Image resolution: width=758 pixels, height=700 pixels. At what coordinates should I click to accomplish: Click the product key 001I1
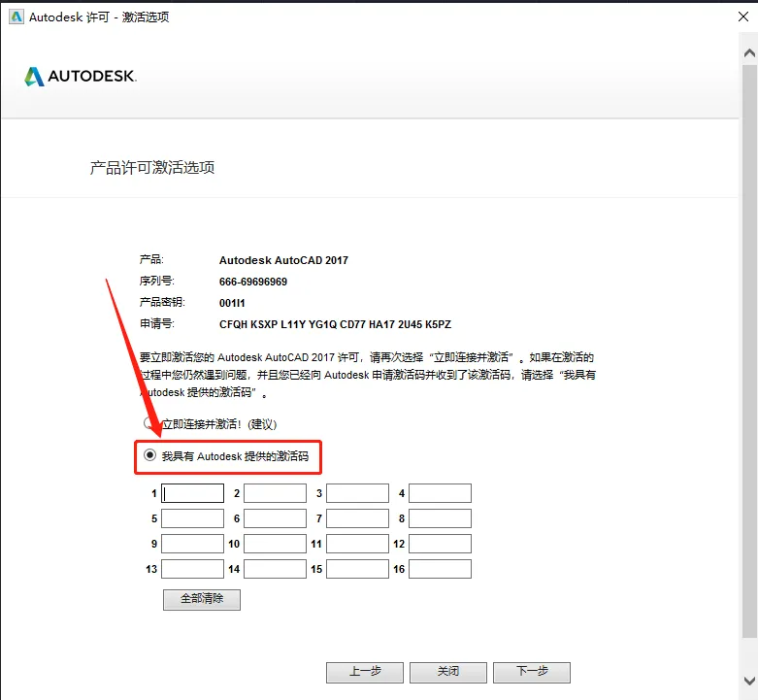click(232, 303)
